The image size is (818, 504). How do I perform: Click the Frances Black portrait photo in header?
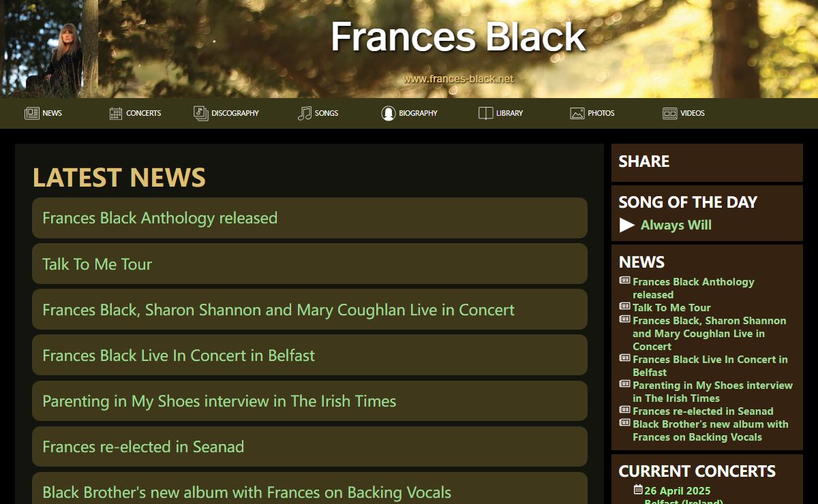click(49, 49)
